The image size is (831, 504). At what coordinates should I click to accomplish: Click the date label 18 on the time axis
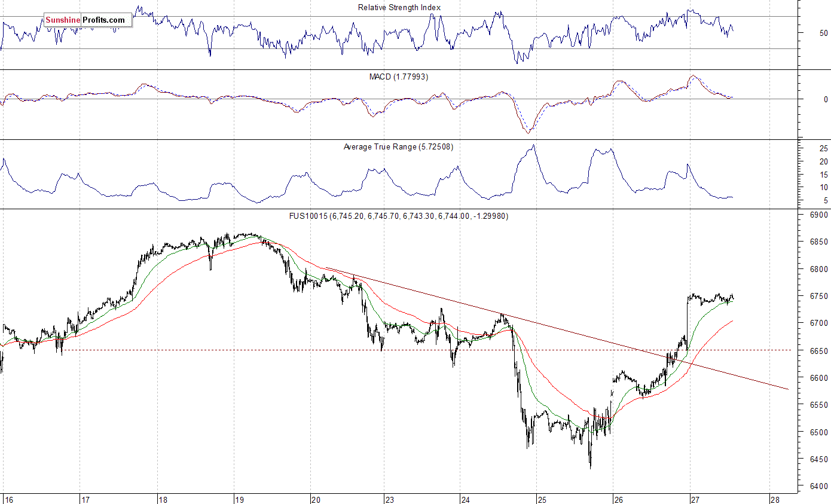(163, 499)
